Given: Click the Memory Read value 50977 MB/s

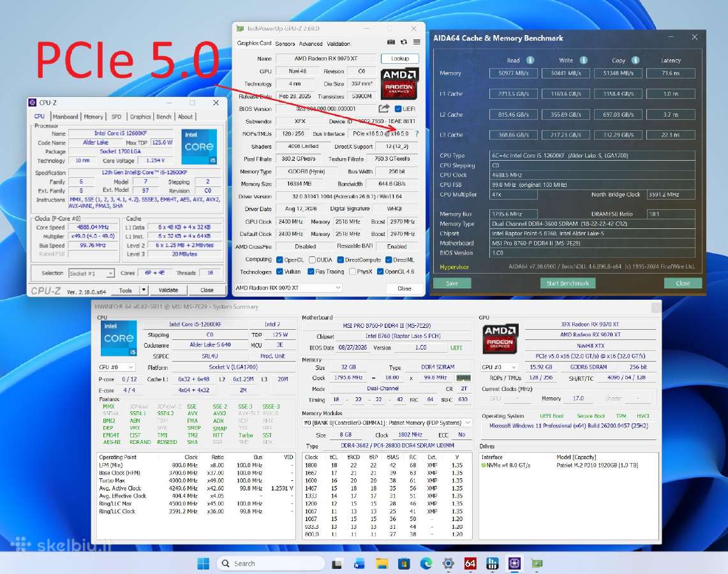Looking at the screenshot, I should coord(514,73).
